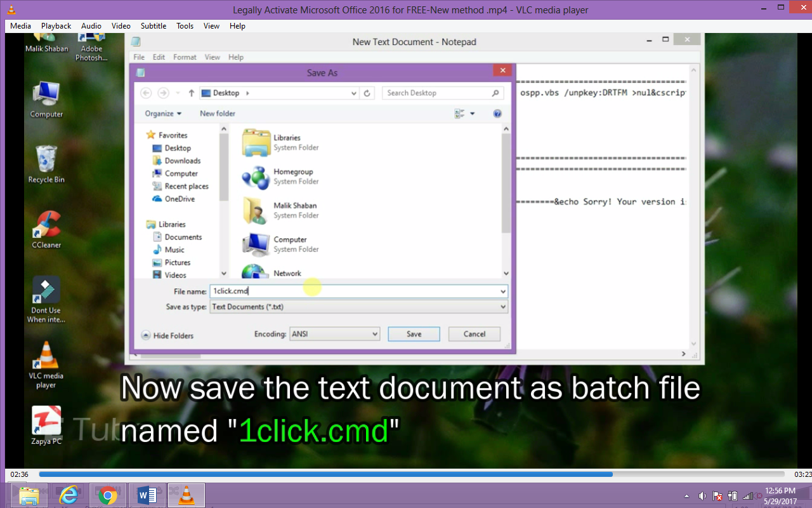Click the Dont Use When inte... desktop shortcut
This screenshot has height=508, width=812.
tap(46, 300)
